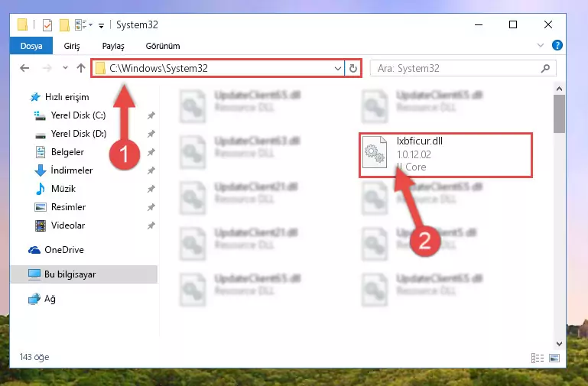Viewport: 588px width, 386px height.
Task: Open the Dosya menu
Action: [x=31, y=46]
